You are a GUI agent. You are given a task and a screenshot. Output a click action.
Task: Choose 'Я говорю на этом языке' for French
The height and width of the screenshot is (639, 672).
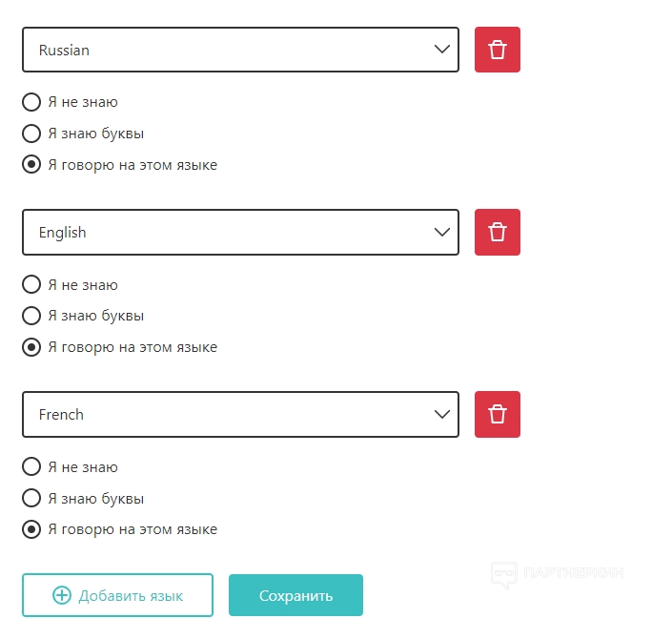[x=31, y=529]
